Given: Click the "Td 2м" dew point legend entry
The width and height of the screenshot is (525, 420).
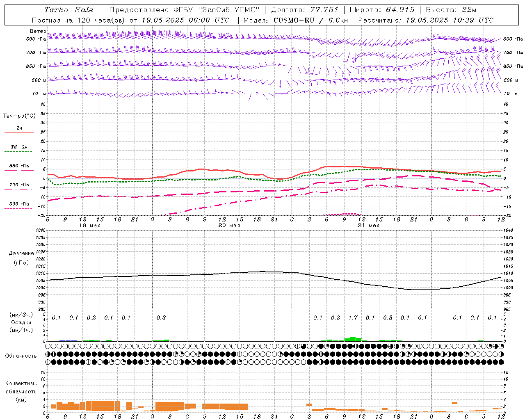Looking at the screenshot, I should (19, 147).
